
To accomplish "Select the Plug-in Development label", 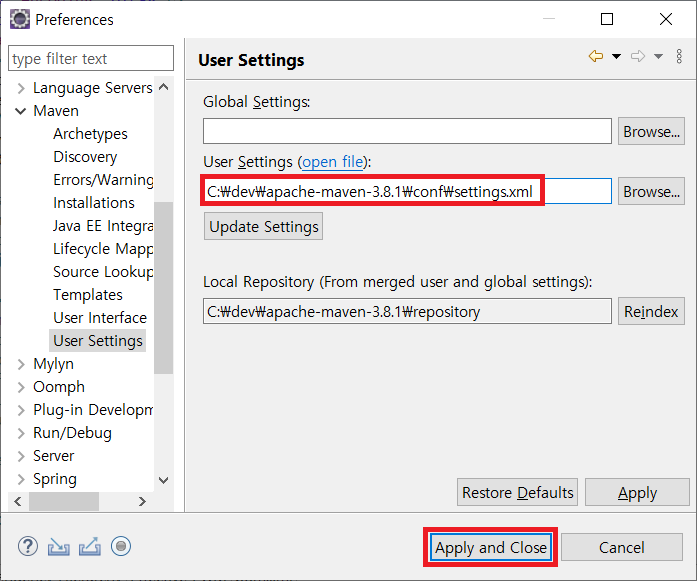I will click(x=93, y=410).
